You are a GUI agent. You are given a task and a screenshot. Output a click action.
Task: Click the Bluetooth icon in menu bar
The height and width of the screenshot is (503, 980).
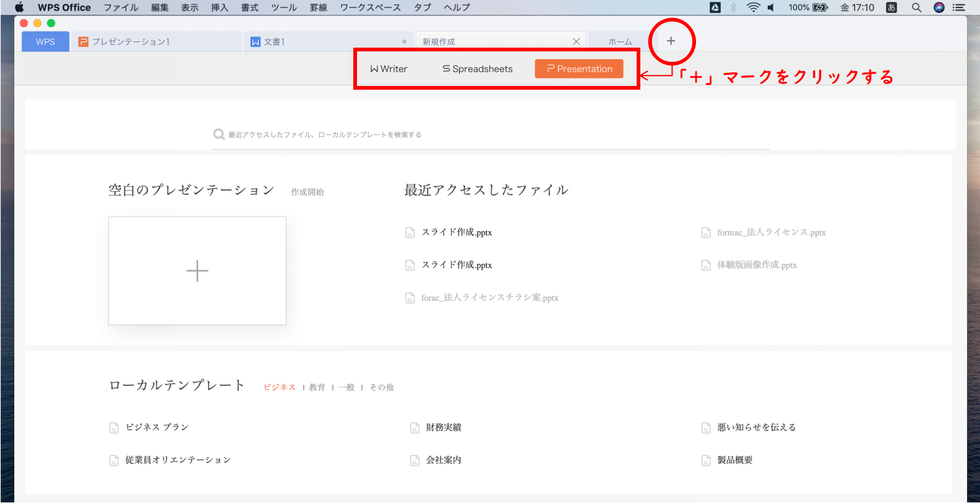pyautogui.click(x=733, y=7)
